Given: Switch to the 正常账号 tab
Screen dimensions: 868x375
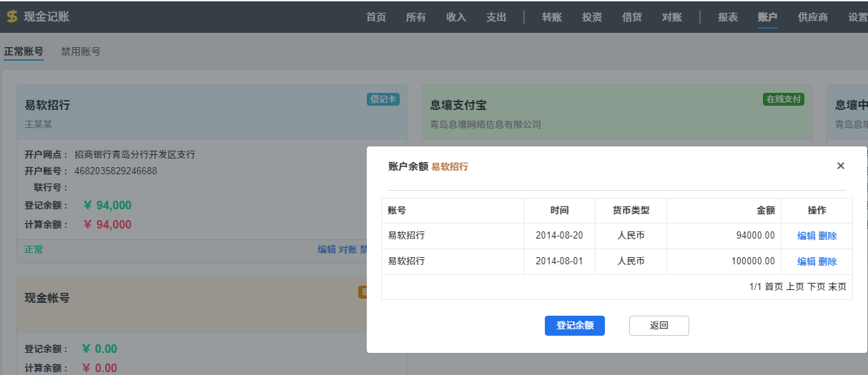Looking at the screenshot, I should pos(24,51).
